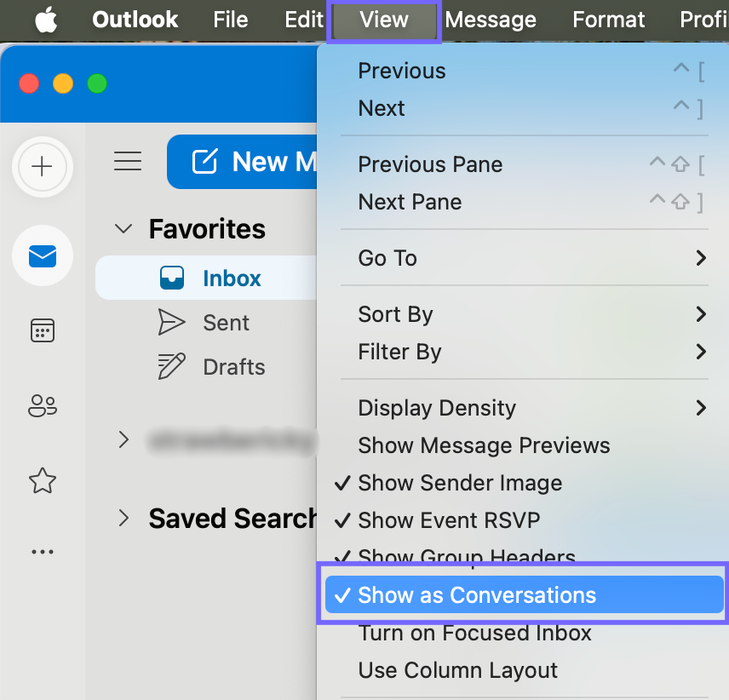Switch to Calendar view in sidebar
This screenshot has height=700, width=729.
[x=43, y=330]
